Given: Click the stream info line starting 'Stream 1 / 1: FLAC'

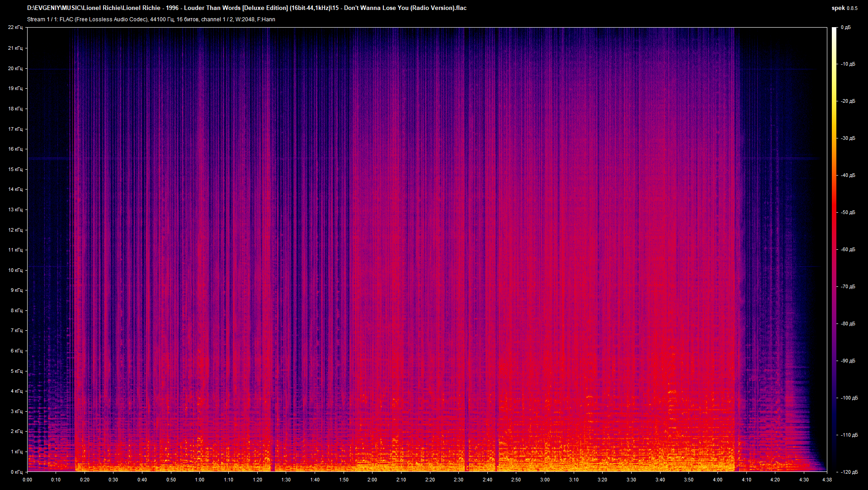Looking at the screenshot, I should pos(151,19).
